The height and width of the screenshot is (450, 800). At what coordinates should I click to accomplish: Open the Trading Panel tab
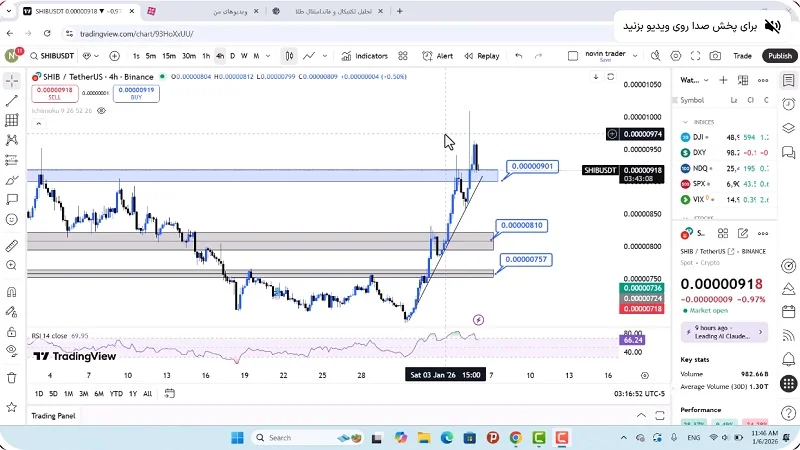53,415
